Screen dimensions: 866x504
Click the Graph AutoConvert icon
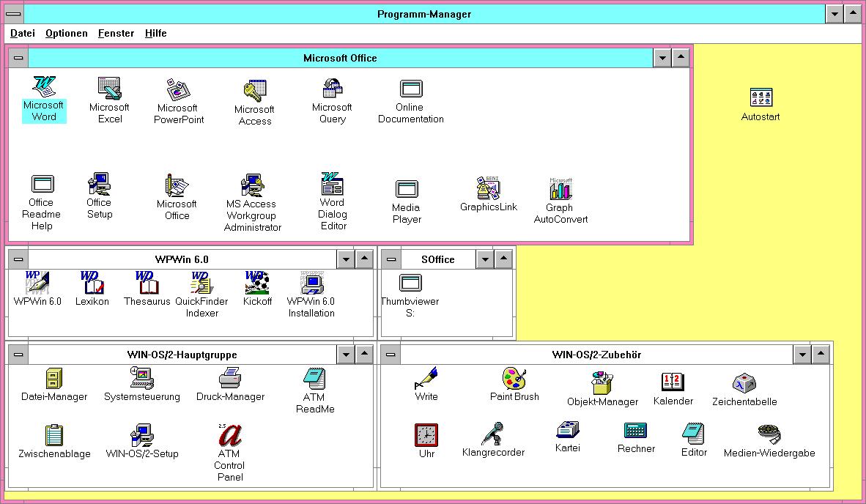[560, 188]
